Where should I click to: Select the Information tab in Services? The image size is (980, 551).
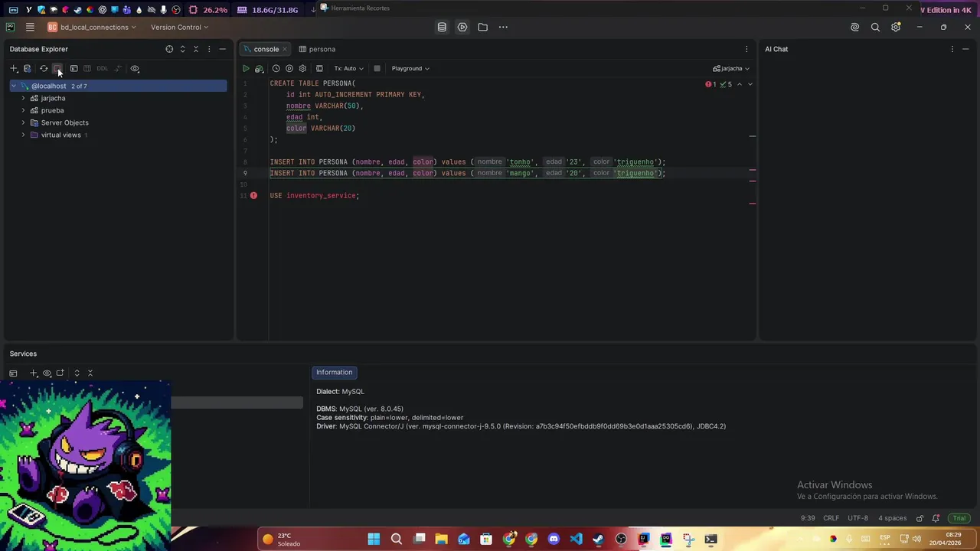[335, 373]
